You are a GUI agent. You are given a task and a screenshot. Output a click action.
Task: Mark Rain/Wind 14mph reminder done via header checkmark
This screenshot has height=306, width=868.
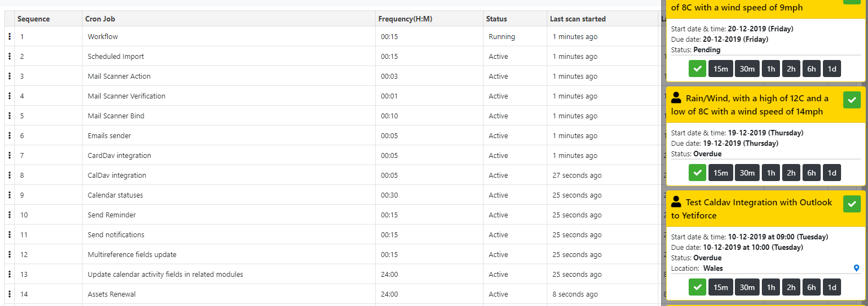pos(852,100)
